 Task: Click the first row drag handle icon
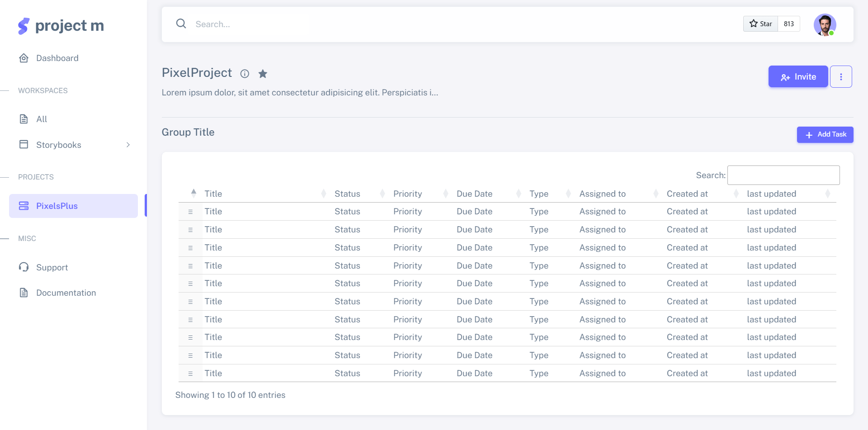click(190, 212)
